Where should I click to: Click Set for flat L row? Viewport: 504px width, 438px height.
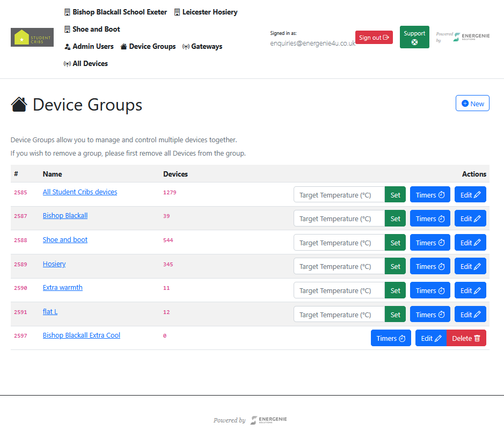click(395, 315)
